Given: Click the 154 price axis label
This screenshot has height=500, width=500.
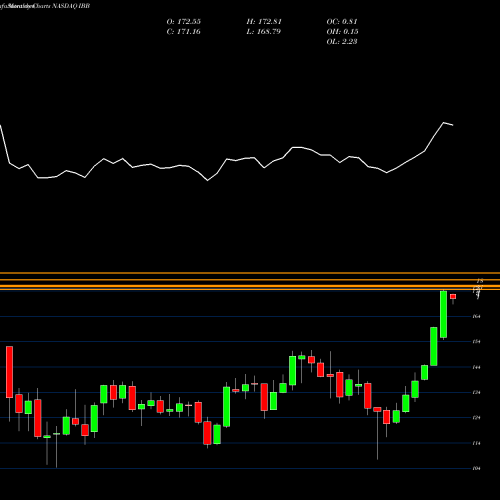Looking at the screenshot, I should [477, 342].
